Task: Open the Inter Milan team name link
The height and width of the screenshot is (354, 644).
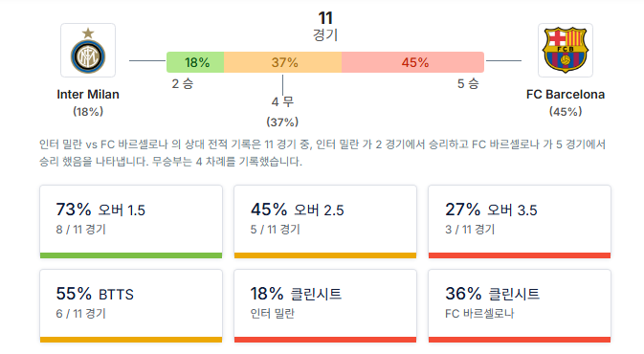Action: [x=88, y=95]
